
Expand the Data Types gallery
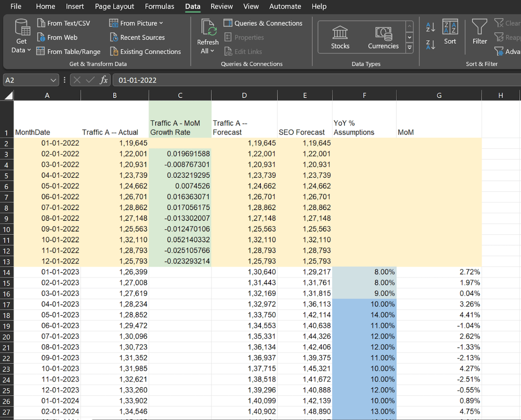[409, 48]
